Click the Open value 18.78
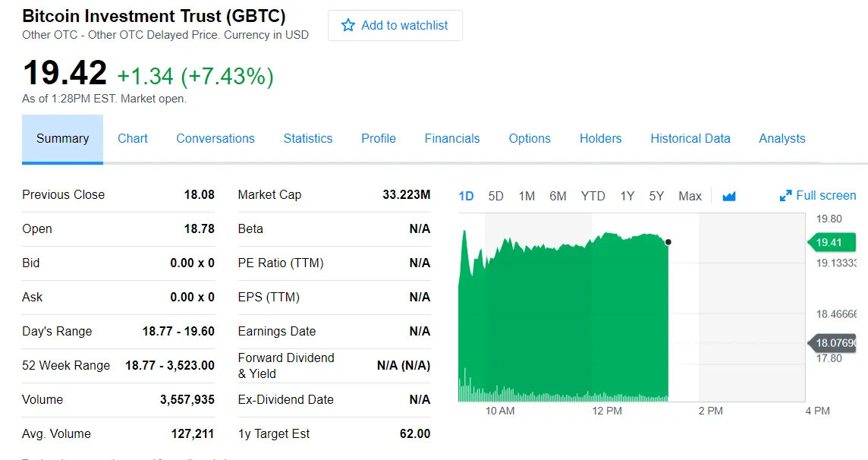The image size is (868, 460). click(200, 229)
